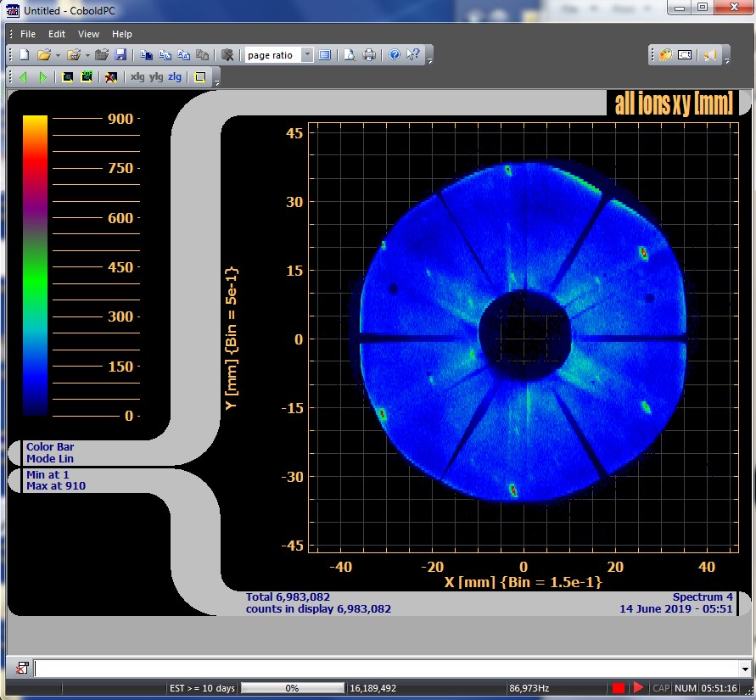Screen dimensions: 756x700
Task: Toggle x-axis log scale (xlg)
Action: [x=137, y=77]
